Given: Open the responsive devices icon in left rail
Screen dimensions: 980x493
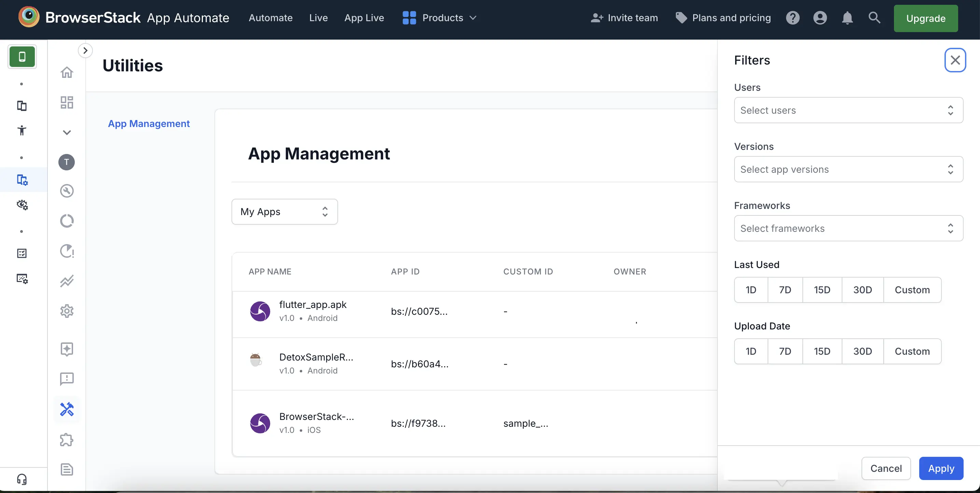Looking at the screenshot, I should pos(22,105).
